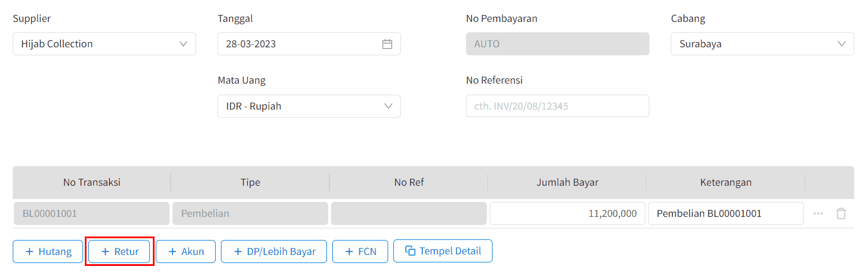Click the Jumlah Bayar field showing 11,200,000
This screenshot has height=274, width=868.
[x=567, y=213]
